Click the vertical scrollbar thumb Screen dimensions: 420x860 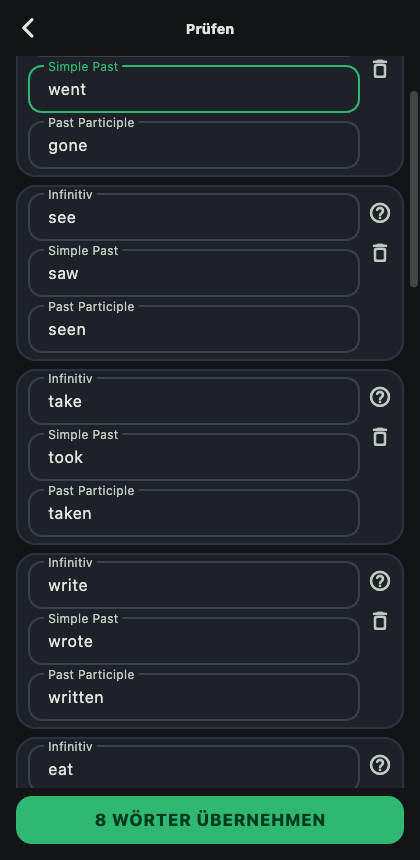(414, 189)
